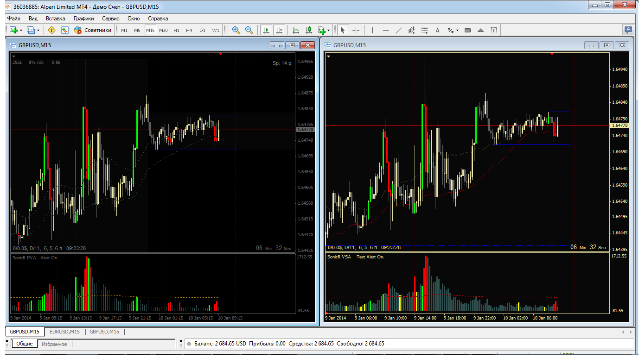The height and width of the screenshot is (364, 639).
Task: Expand the small triangle in right chart corner
Action: (328, 56)
